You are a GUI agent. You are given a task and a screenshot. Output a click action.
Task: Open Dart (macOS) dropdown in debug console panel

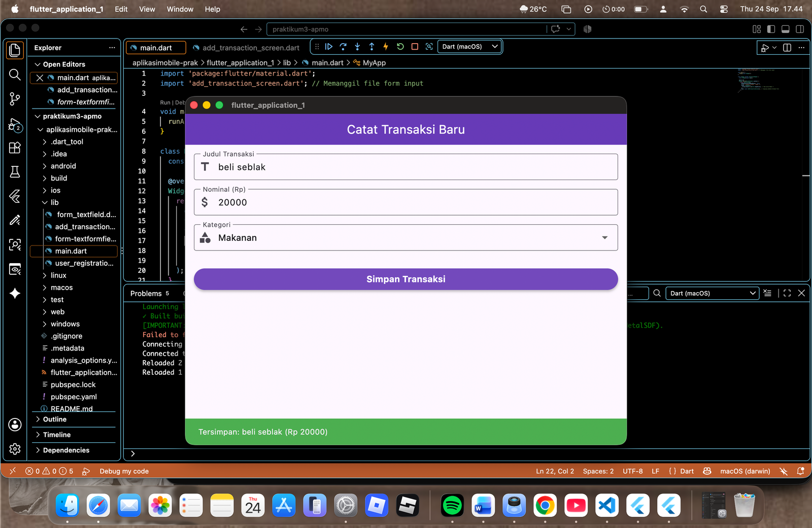(712, 293)
